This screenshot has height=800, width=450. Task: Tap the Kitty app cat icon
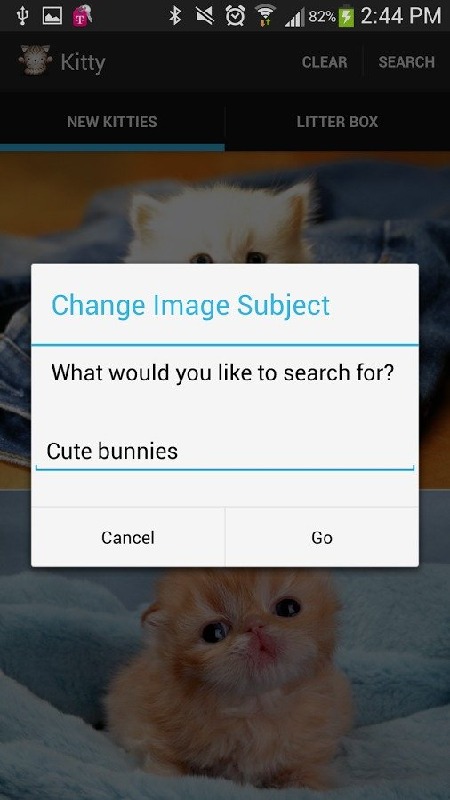pyautogui.click(x=35, y=61)
